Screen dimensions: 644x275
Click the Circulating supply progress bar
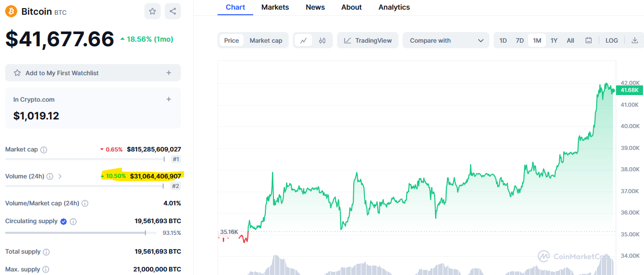click(80, 233)
